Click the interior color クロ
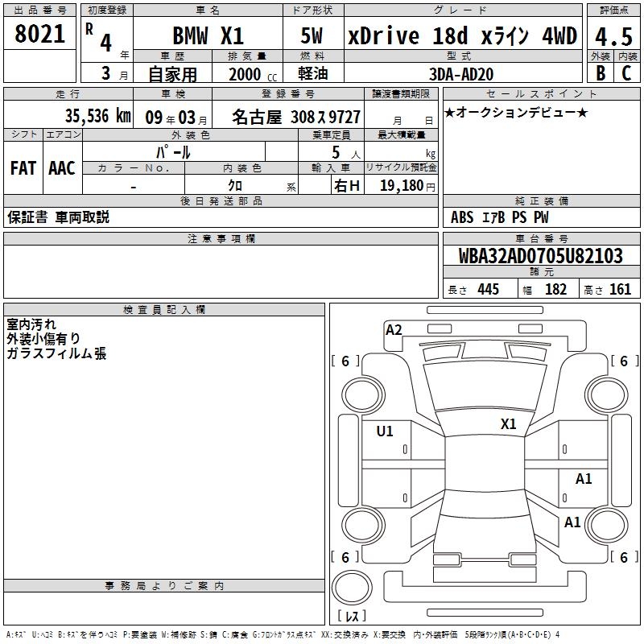Screen dimensions: 644x644 [235, 186]
